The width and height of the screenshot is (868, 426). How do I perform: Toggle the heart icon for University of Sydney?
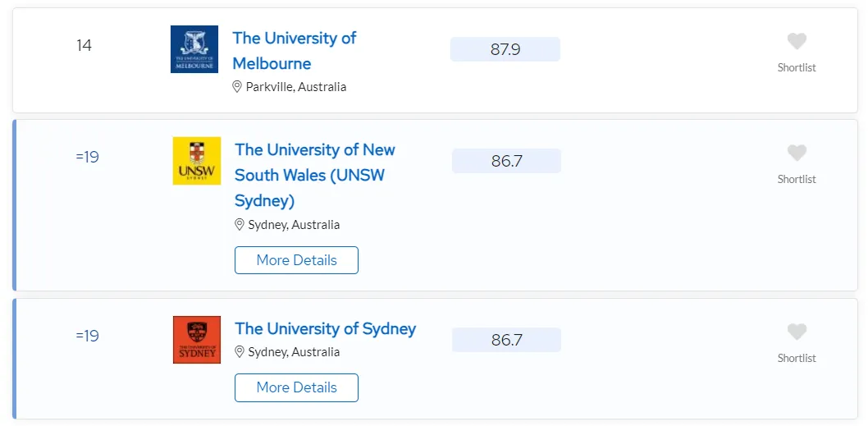pyautogui.click(x=797, y=332)
